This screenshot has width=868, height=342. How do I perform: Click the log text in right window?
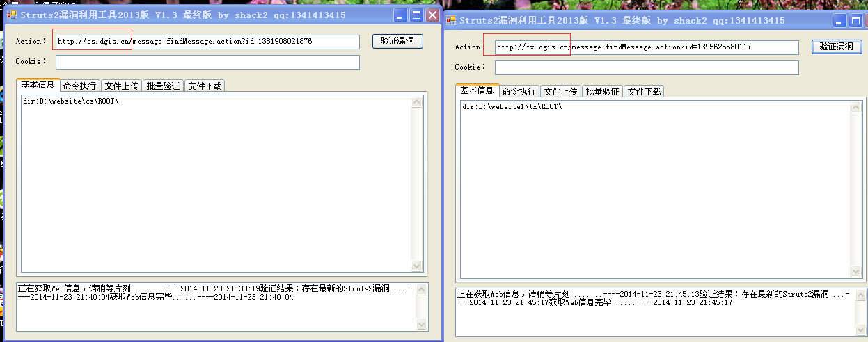pyautogui.click(x=654, y=298)
